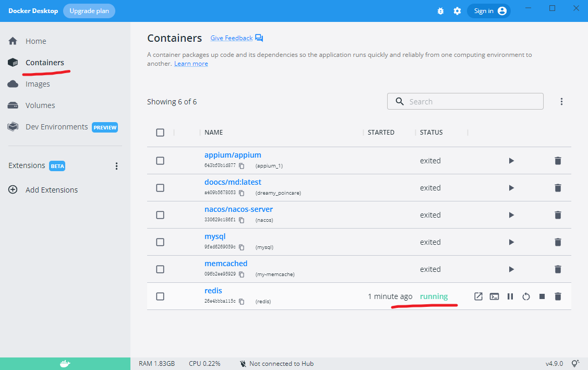Start the memcached container
The image size is (588, 370).
511,269
